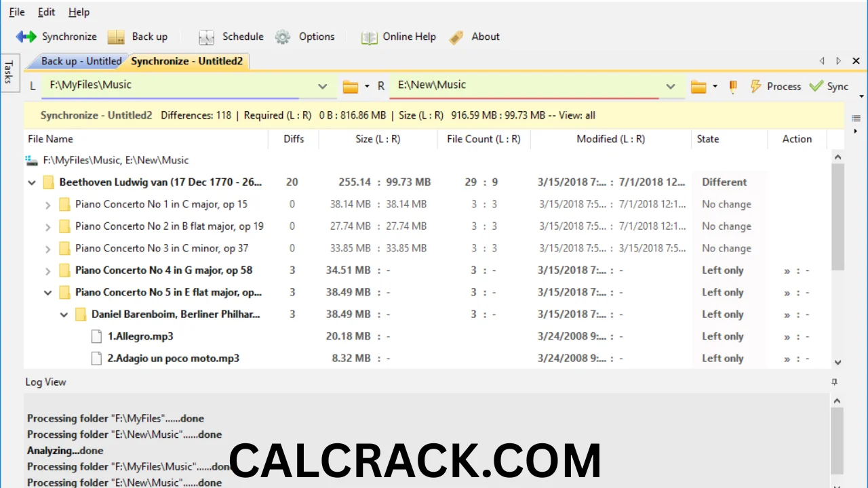868x488 pixels.
Task: Open the Schedule clock icon
Action: (207, 37)
